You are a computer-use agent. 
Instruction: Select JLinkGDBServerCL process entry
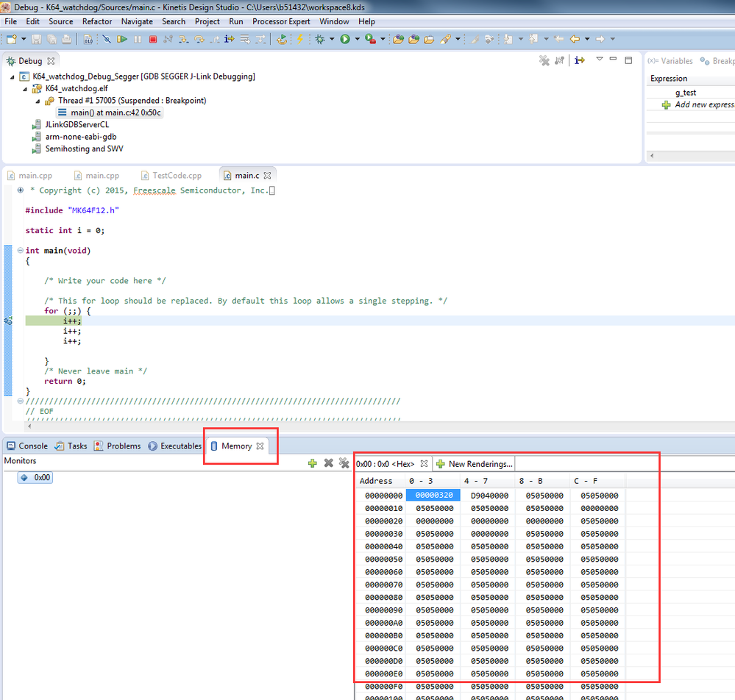71,124
